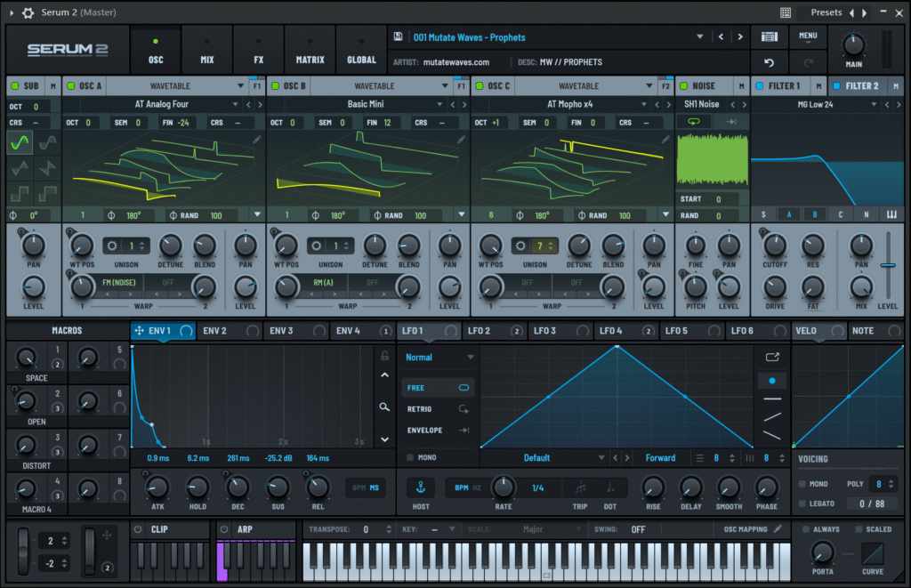Click the pitch bend wheel slider

(22, 551)
